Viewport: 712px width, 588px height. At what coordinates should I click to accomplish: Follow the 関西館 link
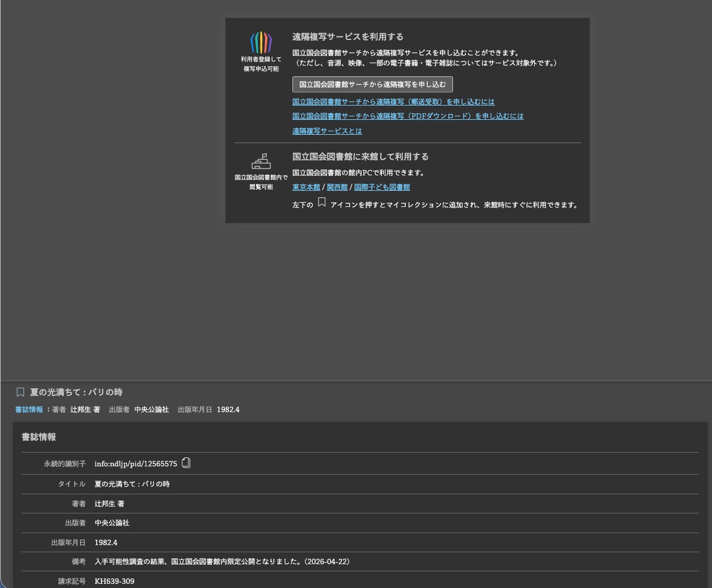tap(337, 187)
